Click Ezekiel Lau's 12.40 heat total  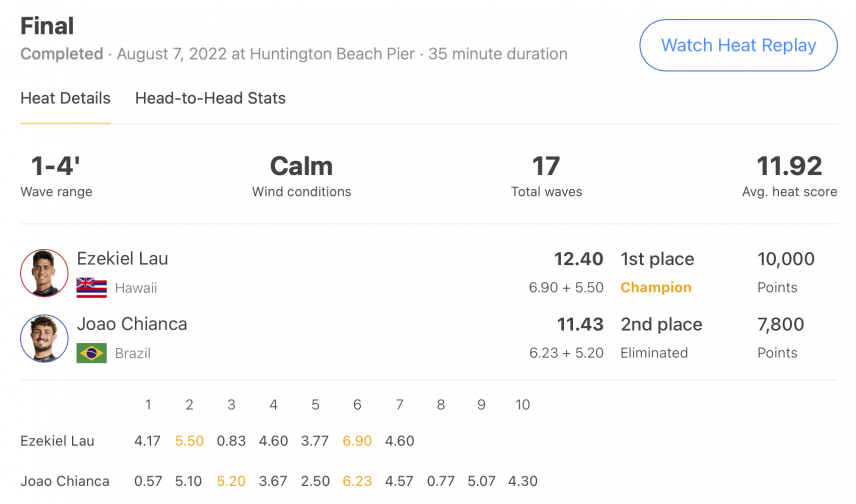[x=579, y=259]
